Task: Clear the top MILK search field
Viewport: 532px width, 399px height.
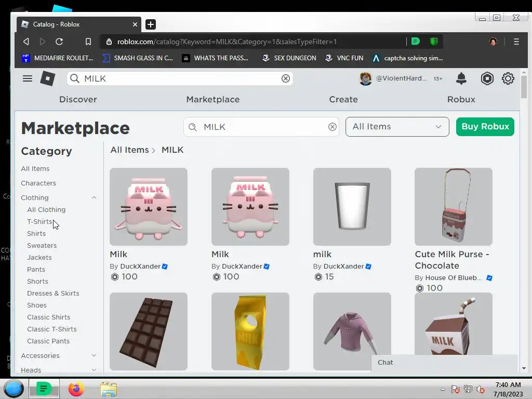Action: coord(286,79)
